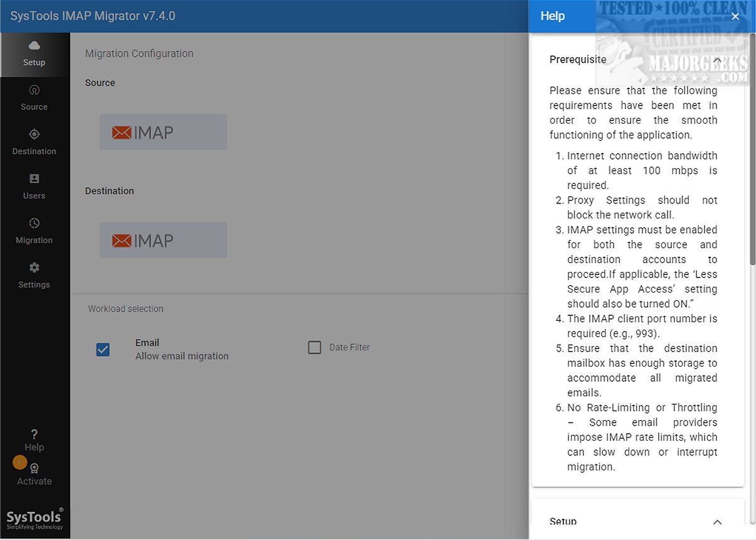Viewport: 756px width, 540px height.
Task: Uncheck the Email migration checkbox
Action: point(103,350)
